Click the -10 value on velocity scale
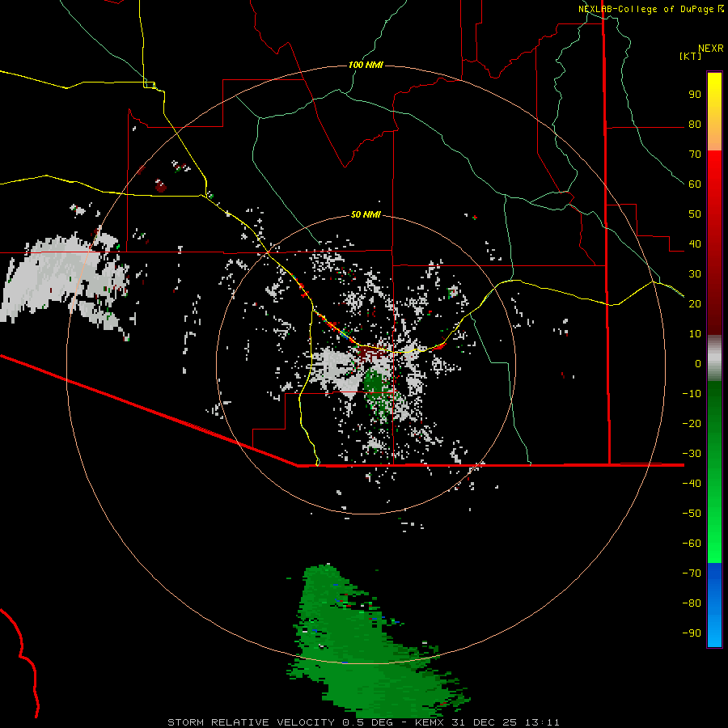 point(692,394)
